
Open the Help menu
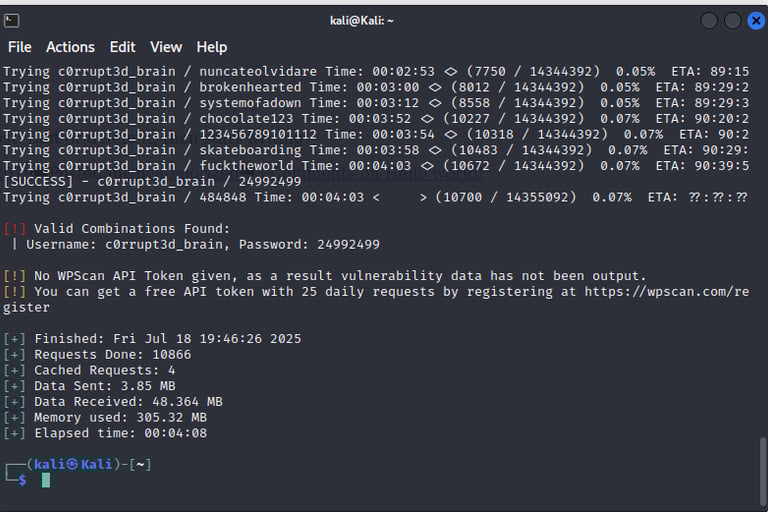point(212,48)
